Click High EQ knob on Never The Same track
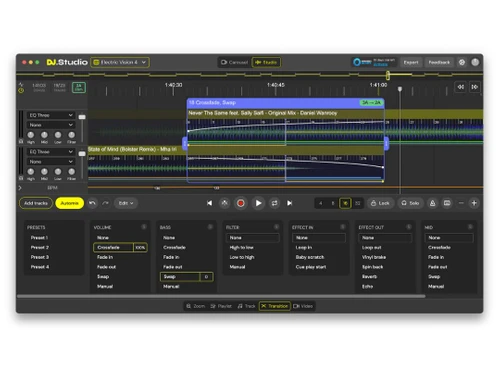This screenshot has height=375, width=500. coord(31,135)
